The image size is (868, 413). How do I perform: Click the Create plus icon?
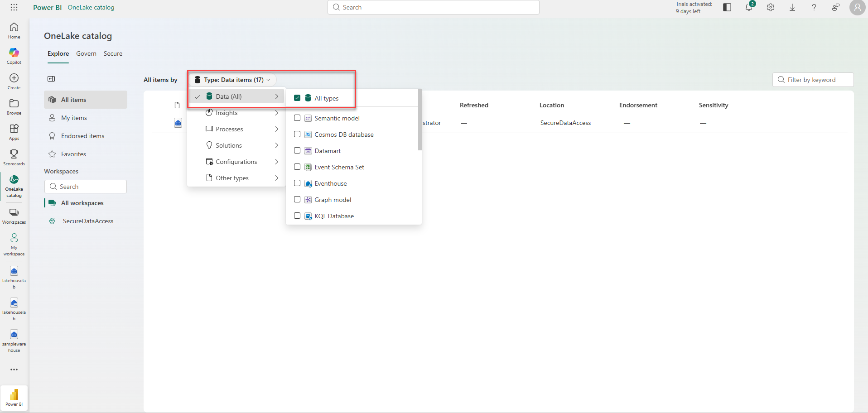click(14, 78)
